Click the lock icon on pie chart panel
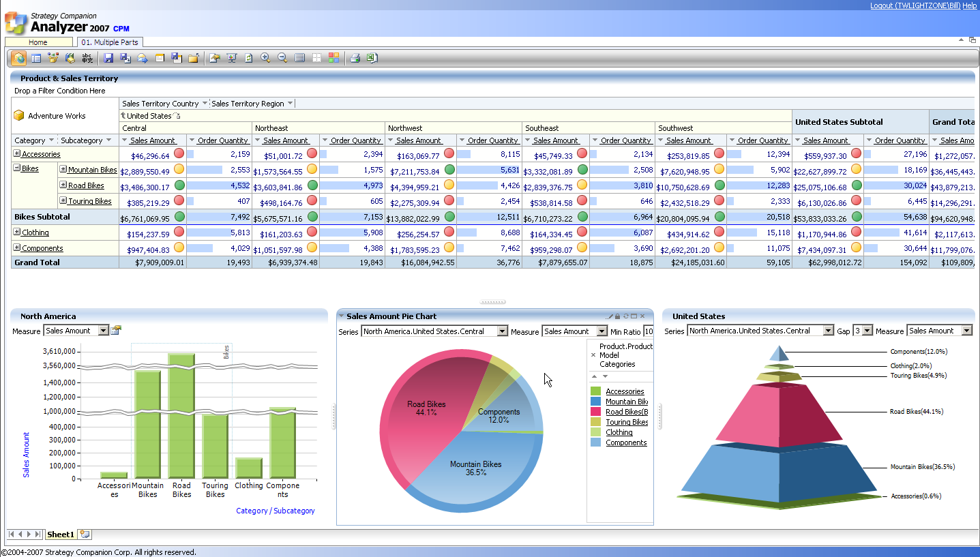Screen dimensions: 980x557 pos(618,316)
